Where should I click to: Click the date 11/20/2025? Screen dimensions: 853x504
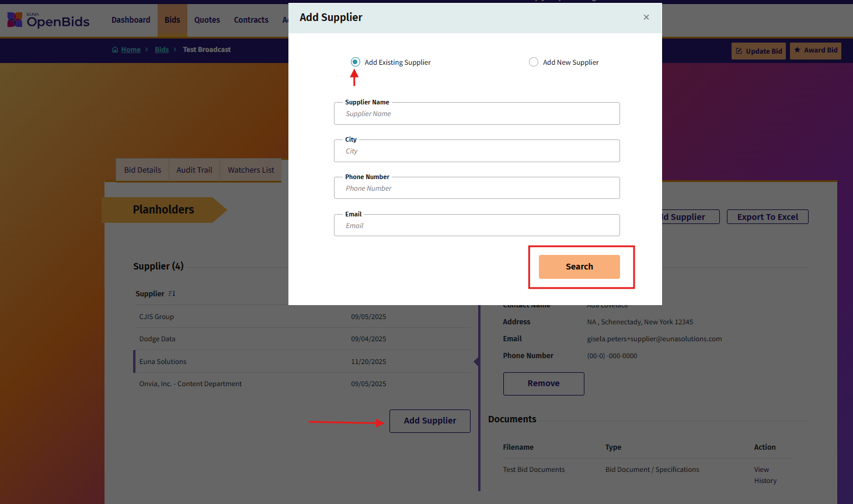click(x=368, y=362)
